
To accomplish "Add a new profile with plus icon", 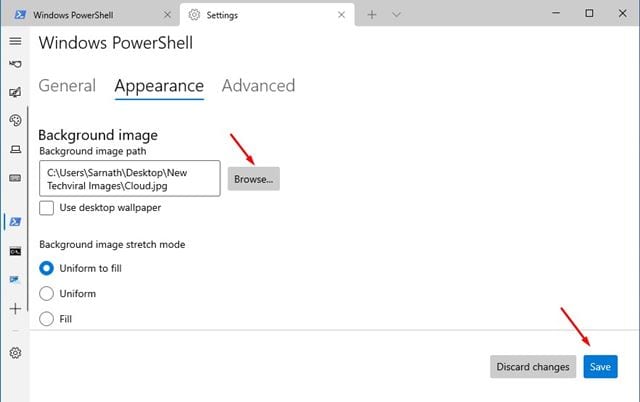I will point(16,309).
